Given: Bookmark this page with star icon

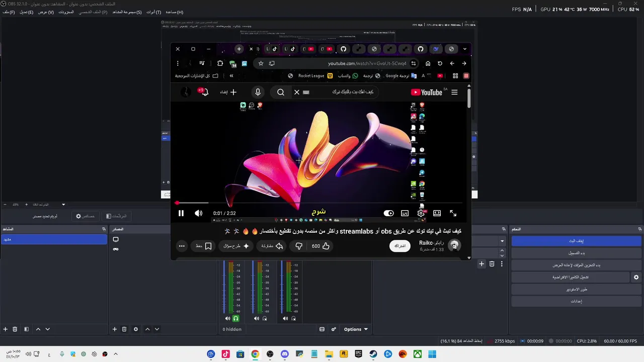Looking at the screenshot, I should [261, 63].
